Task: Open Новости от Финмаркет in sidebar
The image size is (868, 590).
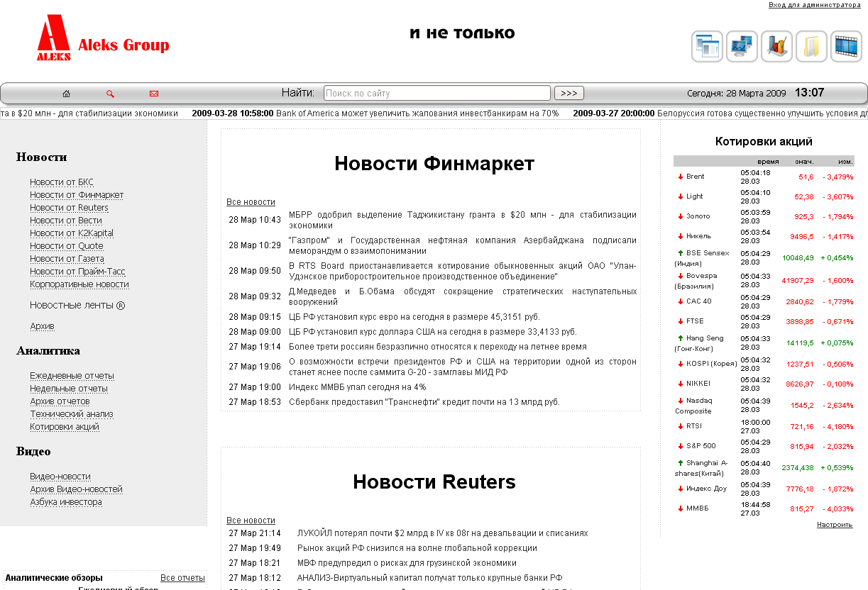Action: click(77, 195)
